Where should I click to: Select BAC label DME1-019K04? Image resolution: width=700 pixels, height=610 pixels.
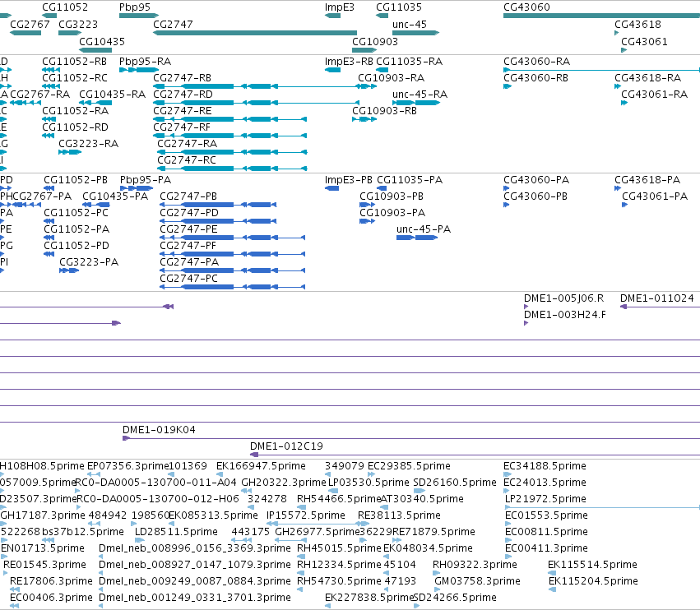coord(159,429)
